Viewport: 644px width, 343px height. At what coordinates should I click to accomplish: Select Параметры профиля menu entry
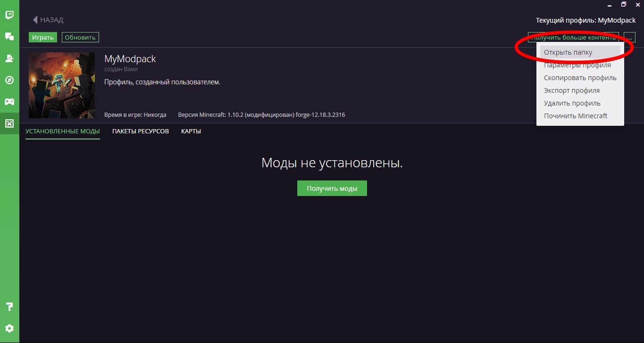pyautogui.click(x=576, y=65)
